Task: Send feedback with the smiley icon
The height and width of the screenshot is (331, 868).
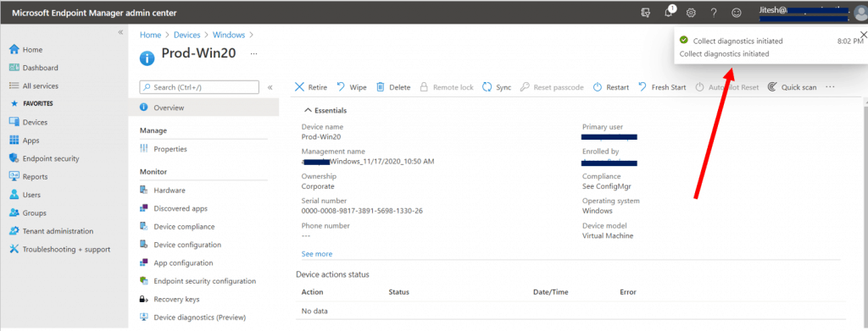Action: point(737,13)
